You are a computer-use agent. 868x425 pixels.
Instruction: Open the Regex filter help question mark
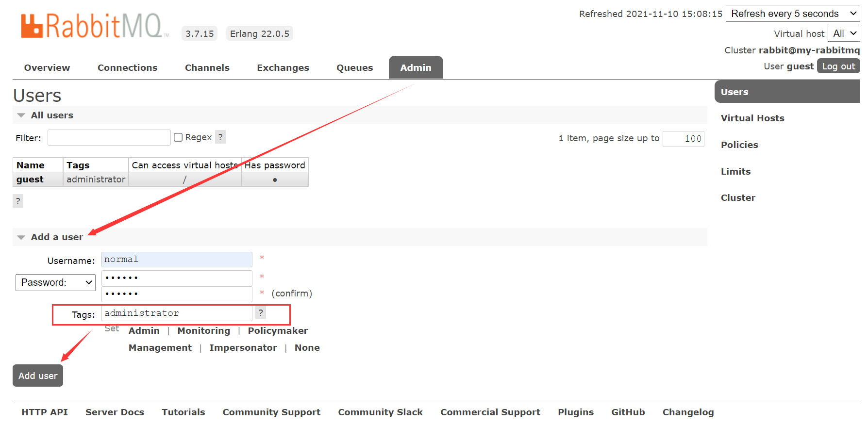pos(220,137)
